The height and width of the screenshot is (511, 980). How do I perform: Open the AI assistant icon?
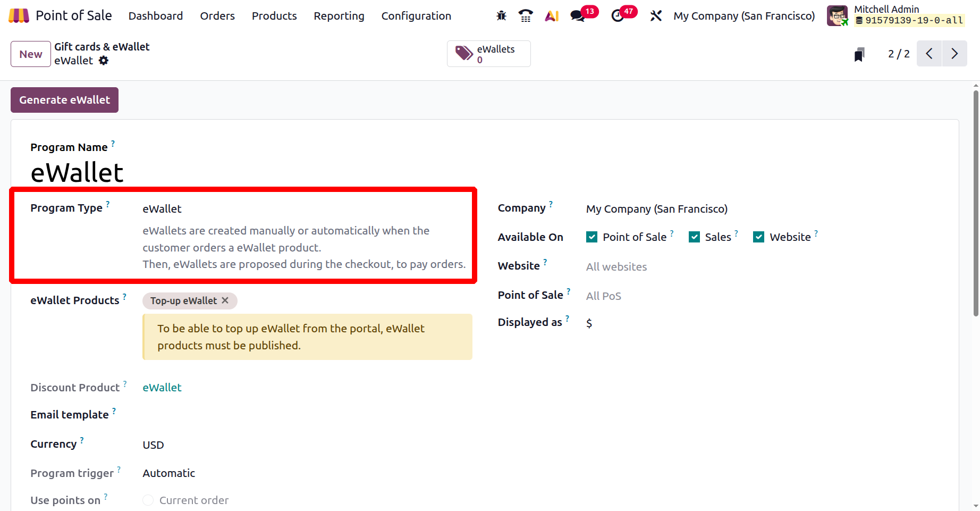(551, 15)
